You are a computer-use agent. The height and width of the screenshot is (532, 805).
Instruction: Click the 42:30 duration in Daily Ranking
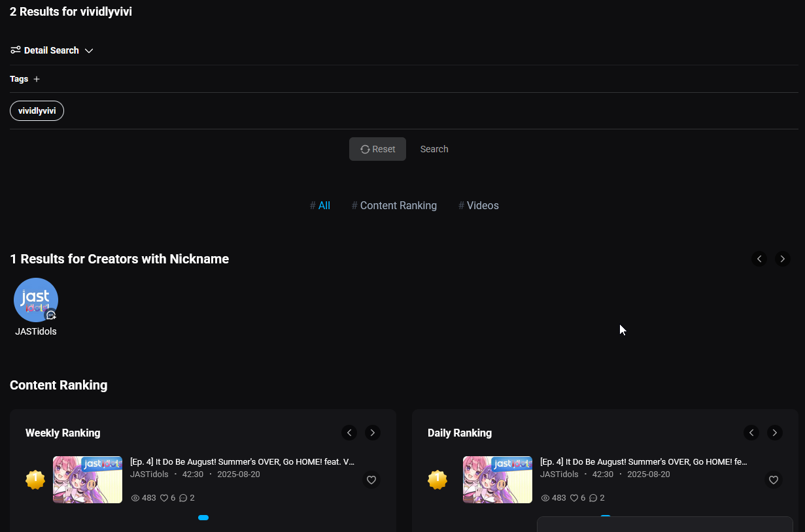(x=603, y=474)
